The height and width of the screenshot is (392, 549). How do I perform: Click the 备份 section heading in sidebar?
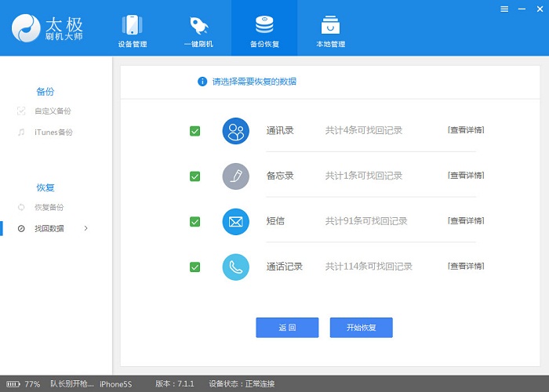click(x=45, y=92)
